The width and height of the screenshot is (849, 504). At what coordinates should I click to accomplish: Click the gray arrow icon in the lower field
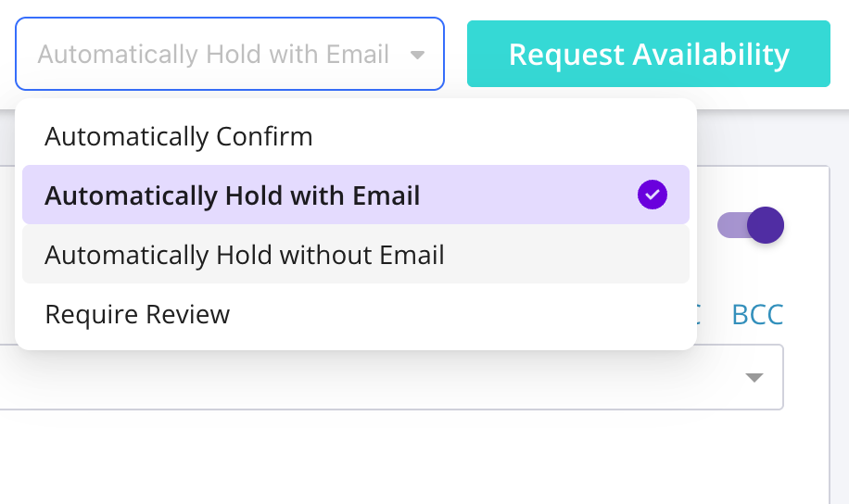[x=754, y=377]
